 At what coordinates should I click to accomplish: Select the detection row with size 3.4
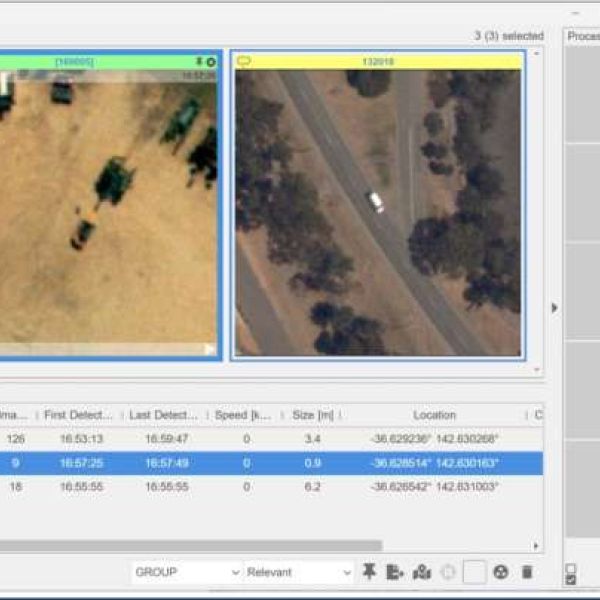(270, 438)
